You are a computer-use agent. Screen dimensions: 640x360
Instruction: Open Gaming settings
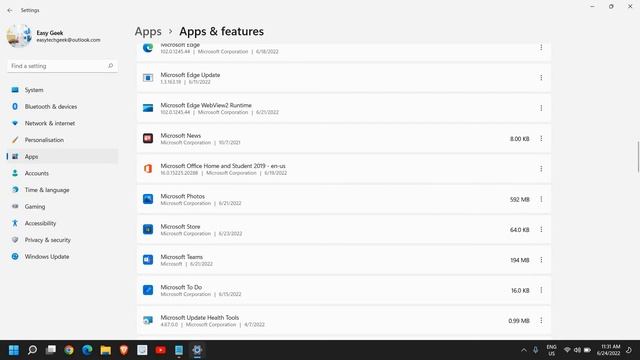(62, 207)
